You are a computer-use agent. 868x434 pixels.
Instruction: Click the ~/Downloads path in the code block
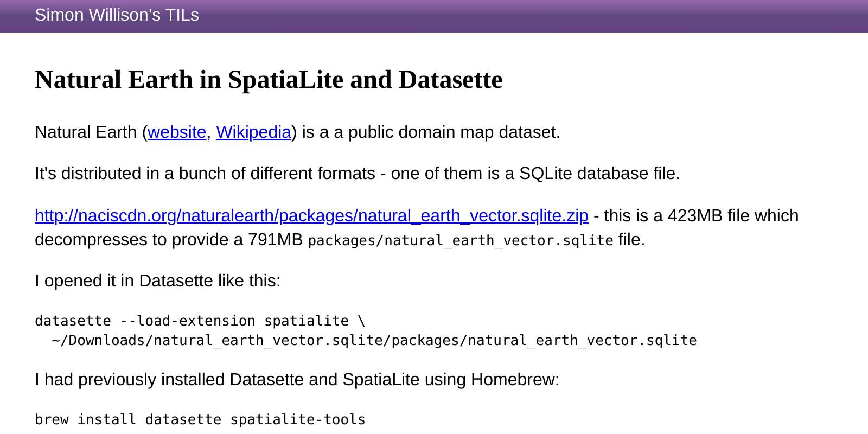pyautogui.click(x=163, y=340)
